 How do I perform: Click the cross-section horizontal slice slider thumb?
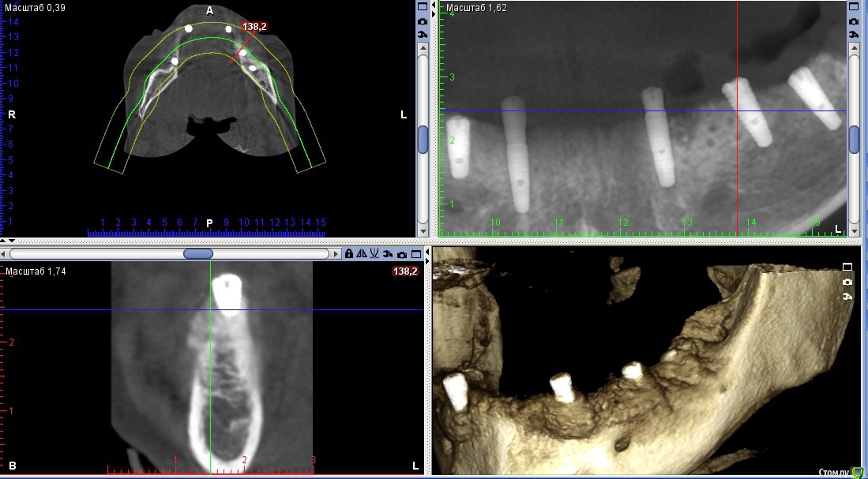pyautogui.click(x=198, y=254)
